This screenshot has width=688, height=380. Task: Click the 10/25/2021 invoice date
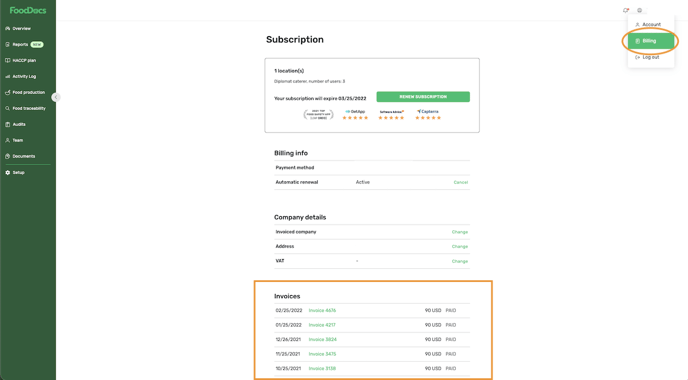[x=288, y=369]
